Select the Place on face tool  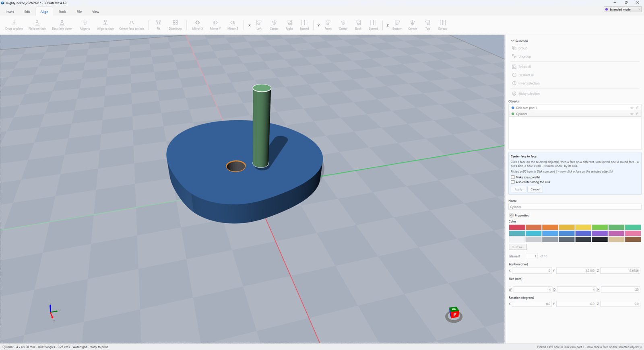(x=37, y=25)
